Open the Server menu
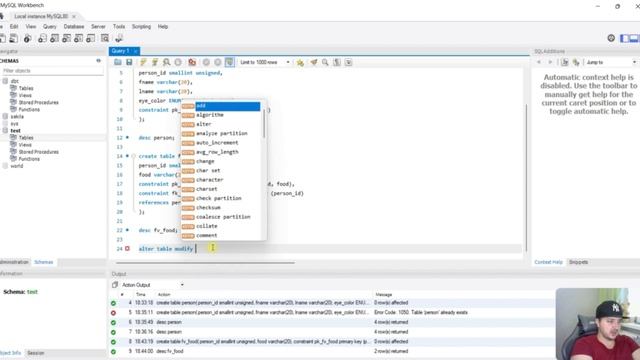This screenshot has height=360, width=640. click(98, 27)
